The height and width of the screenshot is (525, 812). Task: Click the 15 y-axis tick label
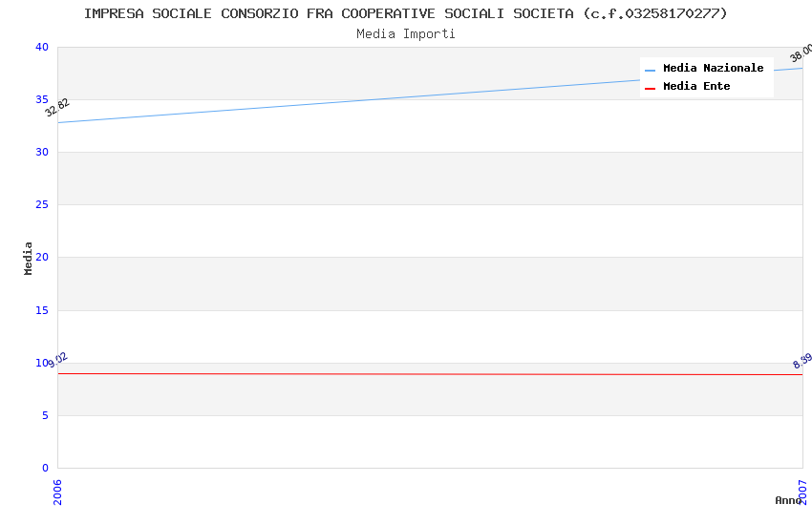(x=42, y=310)
